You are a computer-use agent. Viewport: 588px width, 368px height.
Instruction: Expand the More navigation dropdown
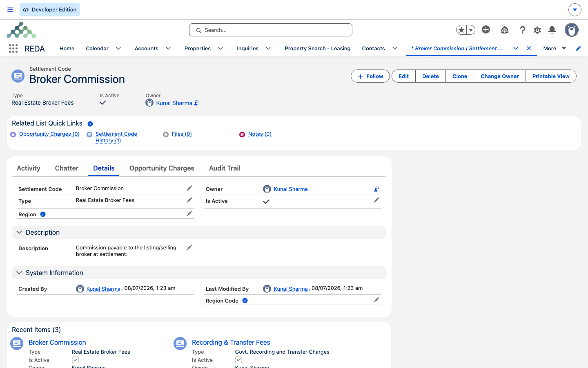click(555, 48)
